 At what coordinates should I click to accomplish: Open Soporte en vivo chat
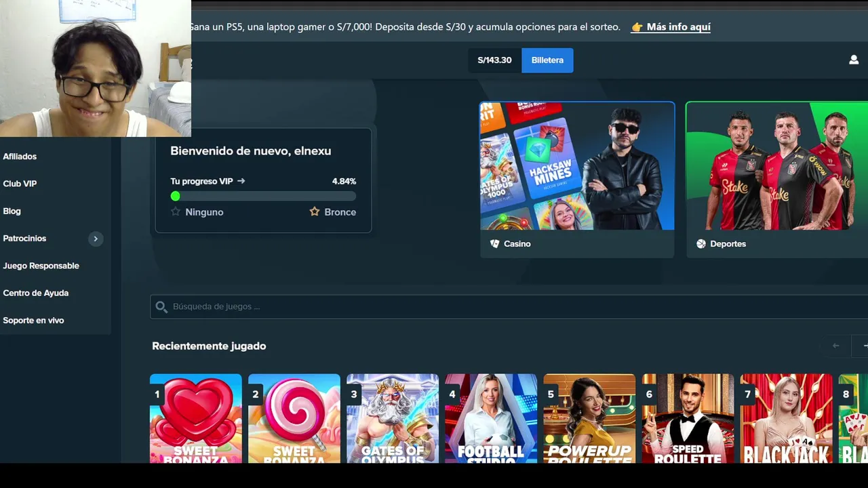(x=33, y=320)
